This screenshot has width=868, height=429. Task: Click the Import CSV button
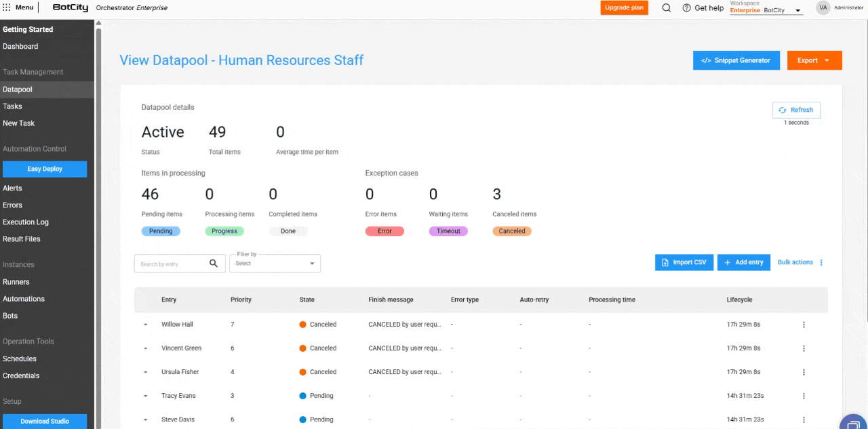pyautogui.click(x=684, y=262)
